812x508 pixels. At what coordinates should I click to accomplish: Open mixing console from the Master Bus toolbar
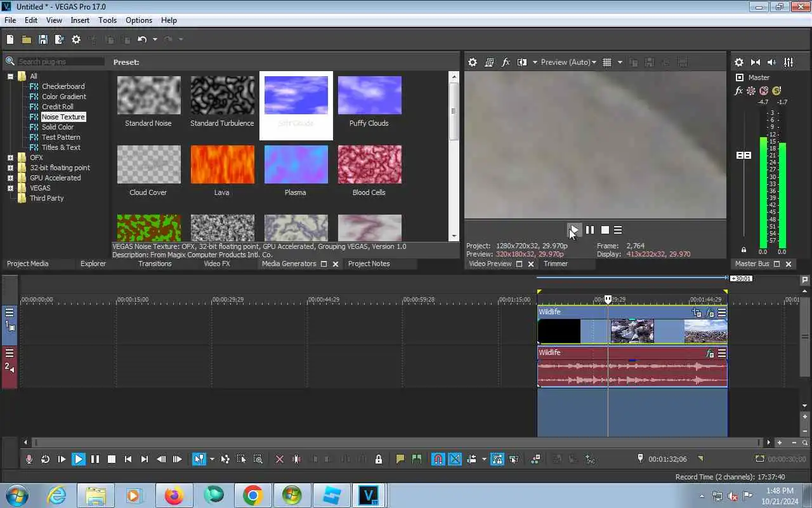point(789,62)
